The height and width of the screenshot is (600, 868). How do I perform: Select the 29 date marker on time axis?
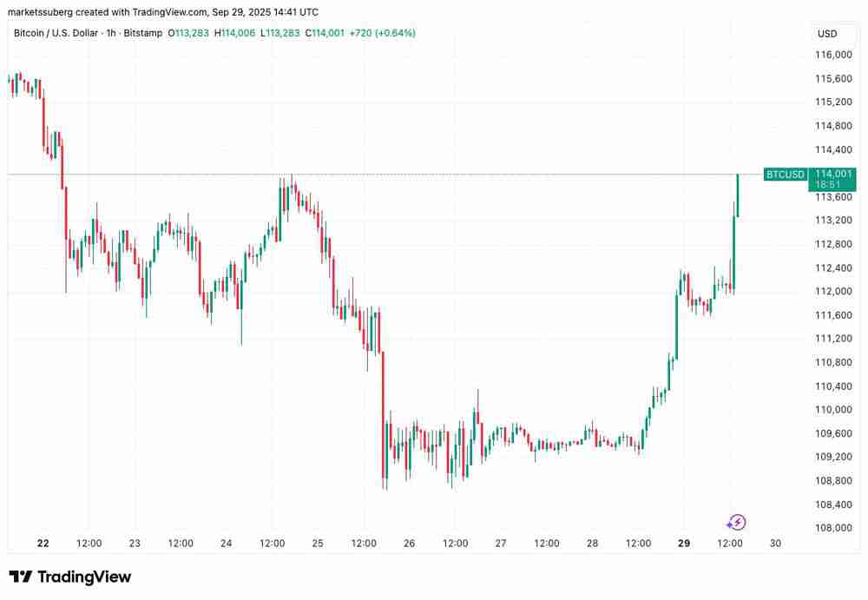(684, 544)
